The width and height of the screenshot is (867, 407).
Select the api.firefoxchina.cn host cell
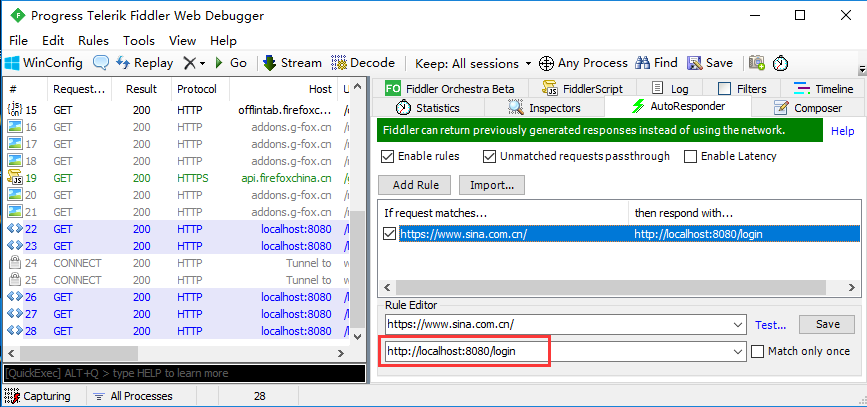(286, 178)
